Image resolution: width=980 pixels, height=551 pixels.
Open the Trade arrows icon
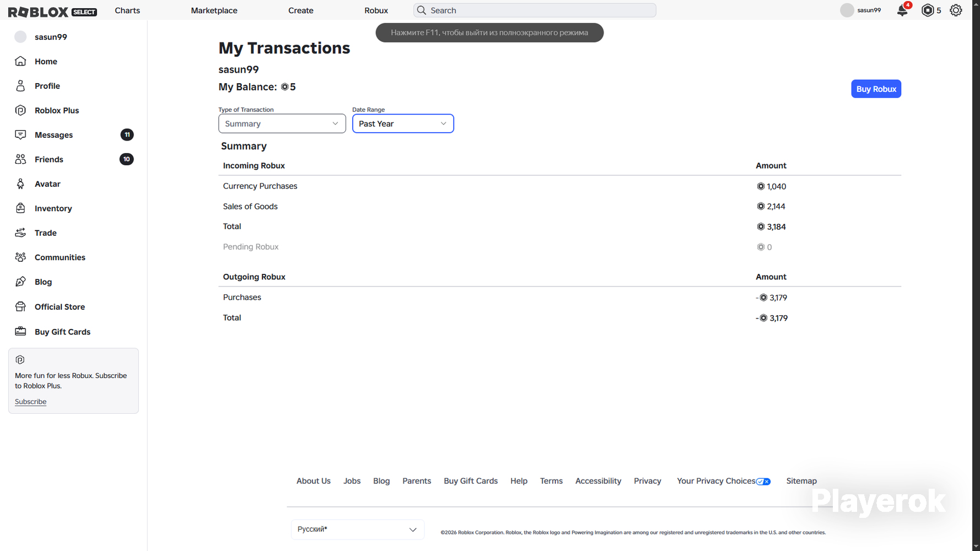[20, 233]
